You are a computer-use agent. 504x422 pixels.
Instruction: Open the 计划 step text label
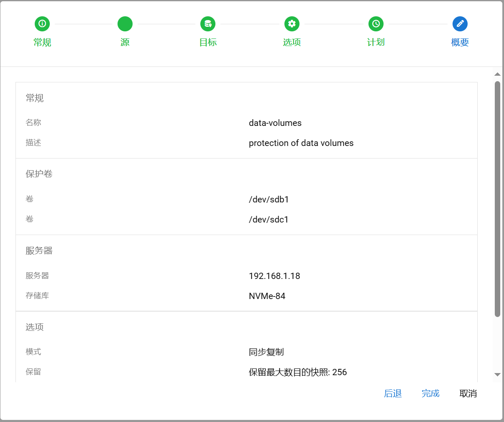[x=376, y=42]
